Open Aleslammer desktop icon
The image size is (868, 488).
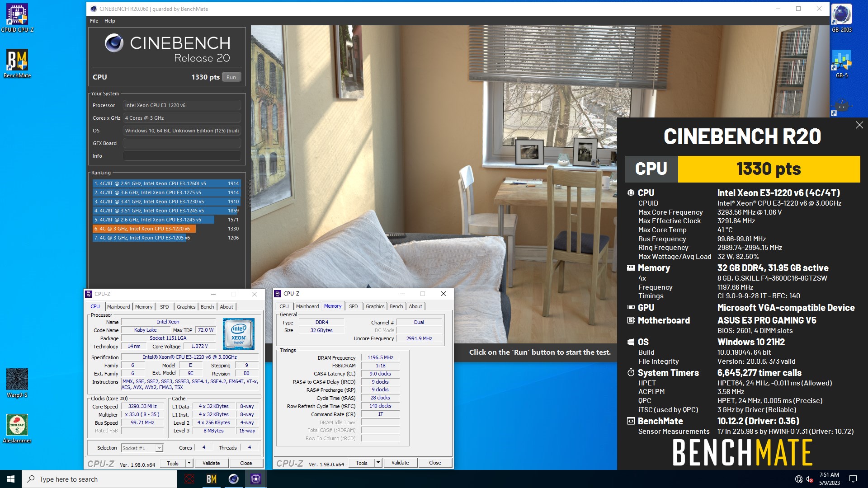[x=17, y=429]
